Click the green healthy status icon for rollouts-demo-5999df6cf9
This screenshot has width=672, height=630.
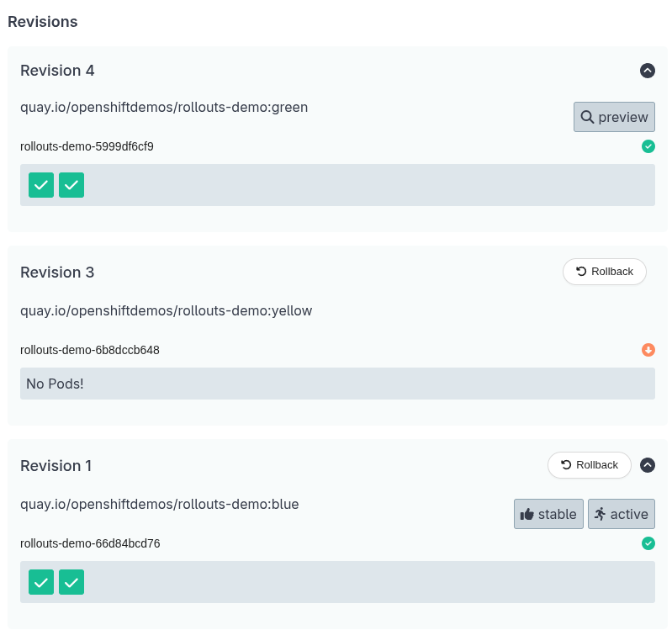(648, 146)
